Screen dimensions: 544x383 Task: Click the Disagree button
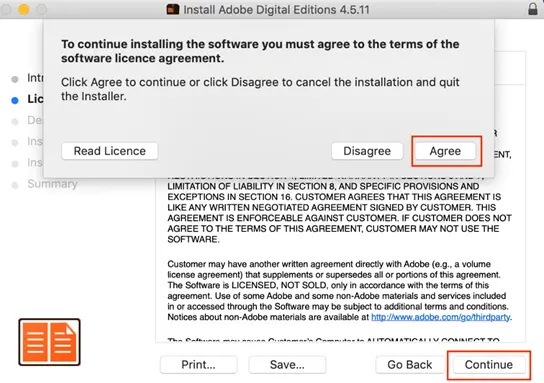coord(367,151)
